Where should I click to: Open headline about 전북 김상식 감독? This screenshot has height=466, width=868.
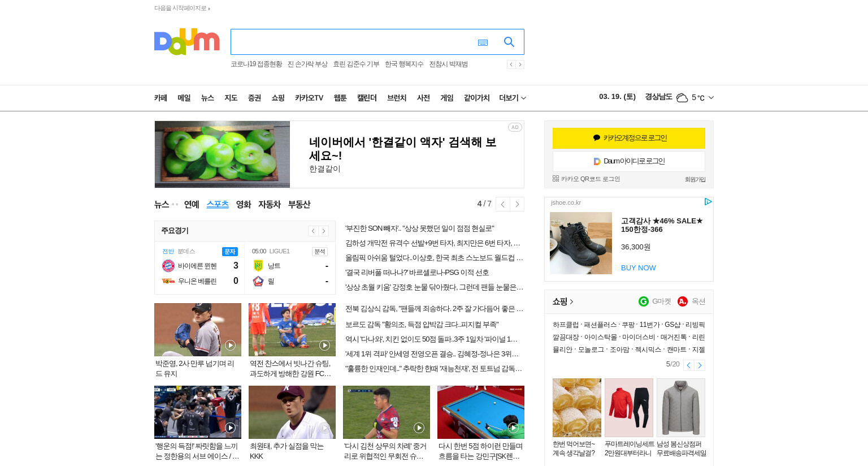434,309
